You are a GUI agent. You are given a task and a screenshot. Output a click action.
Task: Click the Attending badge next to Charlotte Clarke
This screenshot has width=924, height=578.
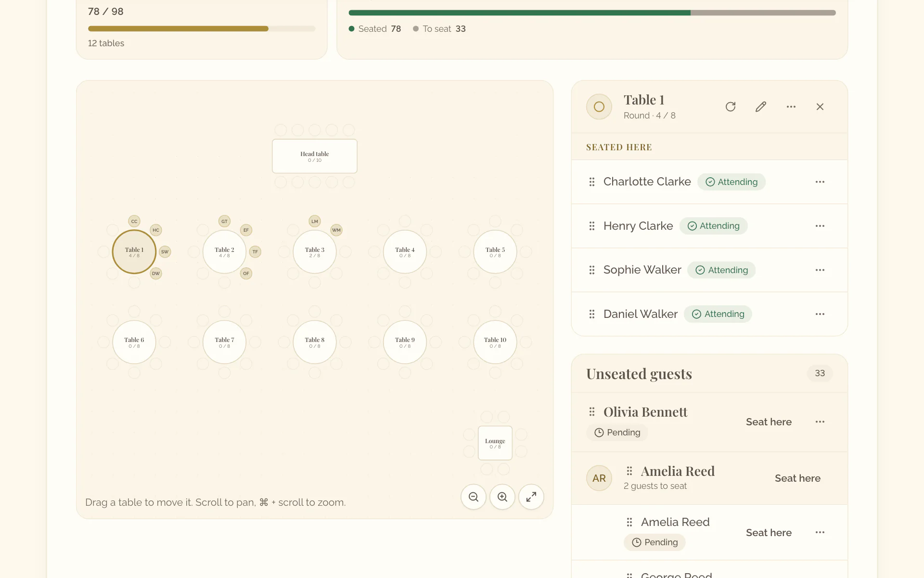pyautogui.click(x=731, y=182)
